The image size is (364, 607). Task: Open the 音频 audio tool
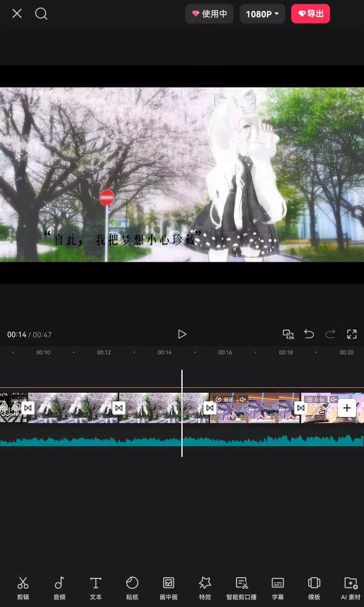59,588
